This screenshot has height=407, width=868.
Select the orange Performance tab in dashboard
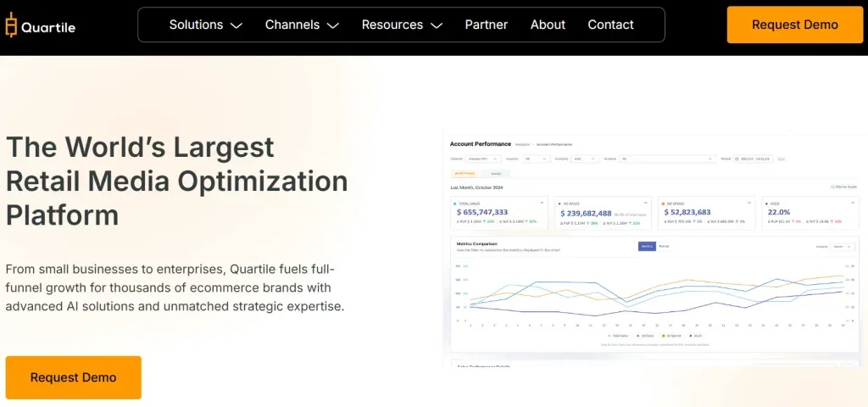[465, 173]
